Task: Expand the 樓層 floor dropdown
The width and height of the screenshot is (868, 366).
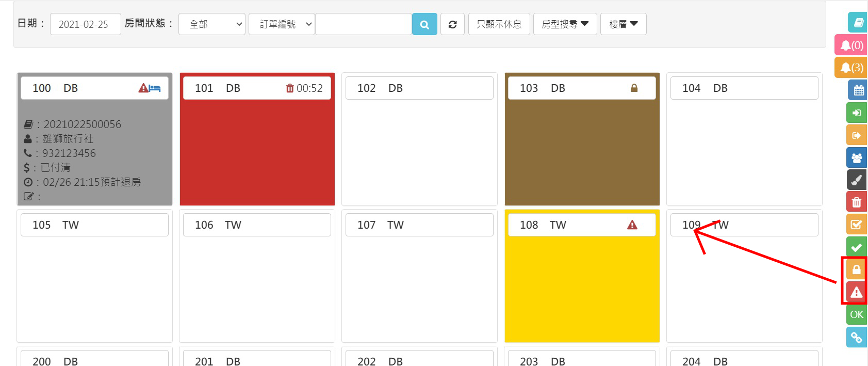Action: [623, 24]
